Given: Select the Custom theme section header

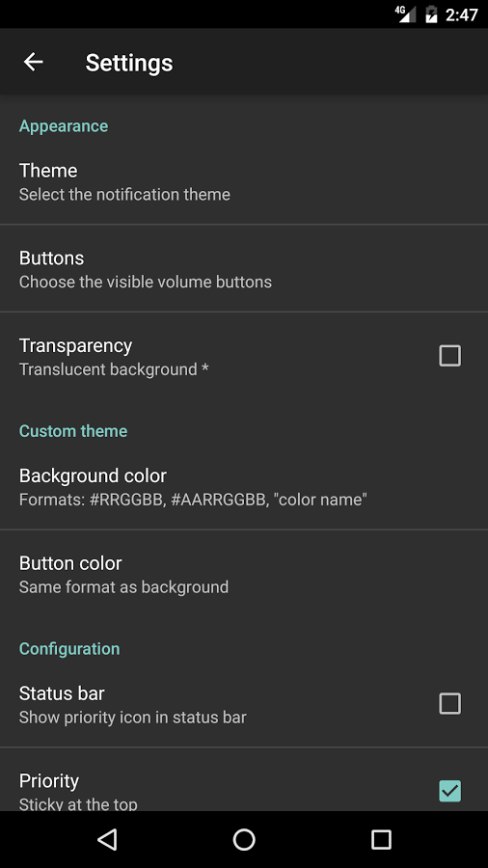Looking at the screenshot, I should coord(73,431).
